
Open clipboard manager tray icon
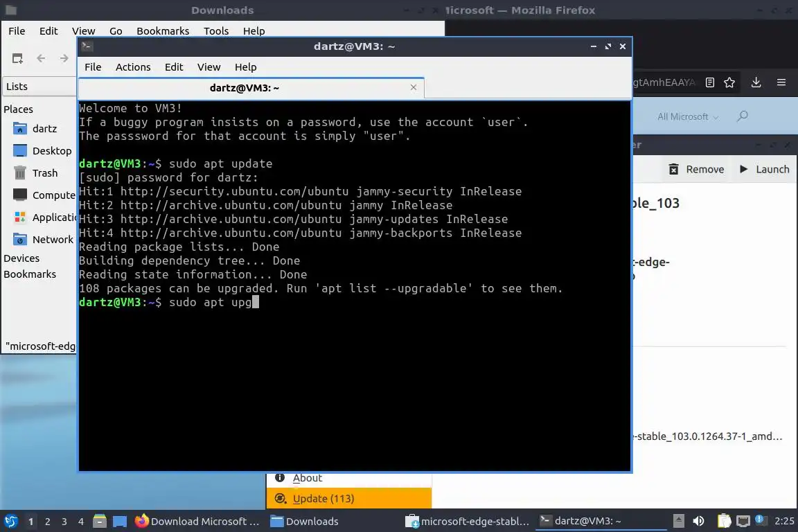click(724, 521)
